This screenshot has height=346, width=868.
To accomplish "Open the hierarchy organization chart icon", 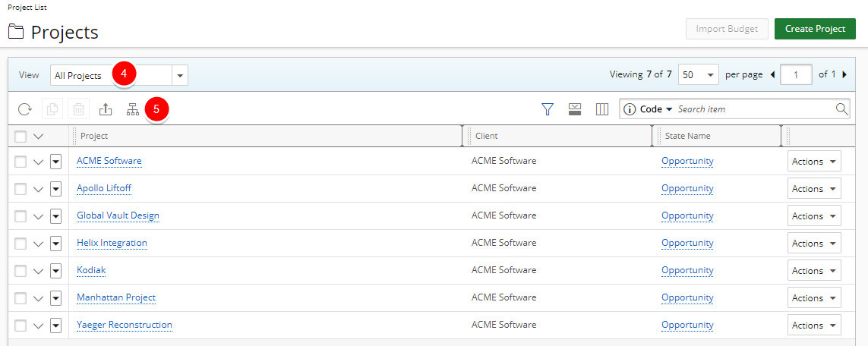I will click(133, 109).
